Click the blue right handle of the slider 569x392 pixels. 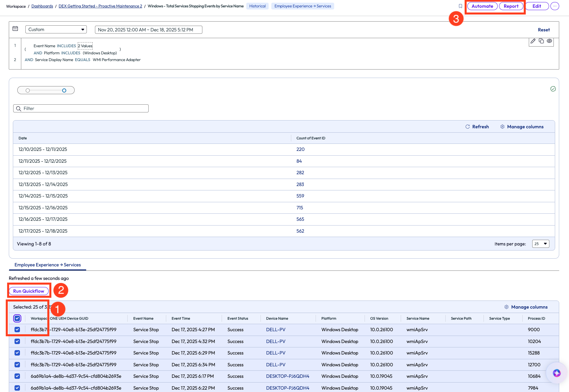pyautogui.click(x=64, y=90)
